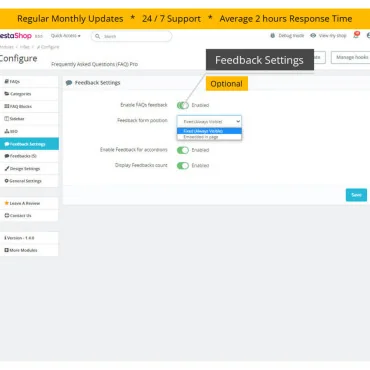Viewport: 370px width, 370px height.
Task: Open Feedbacks (5) list
Action: (29, 156)
